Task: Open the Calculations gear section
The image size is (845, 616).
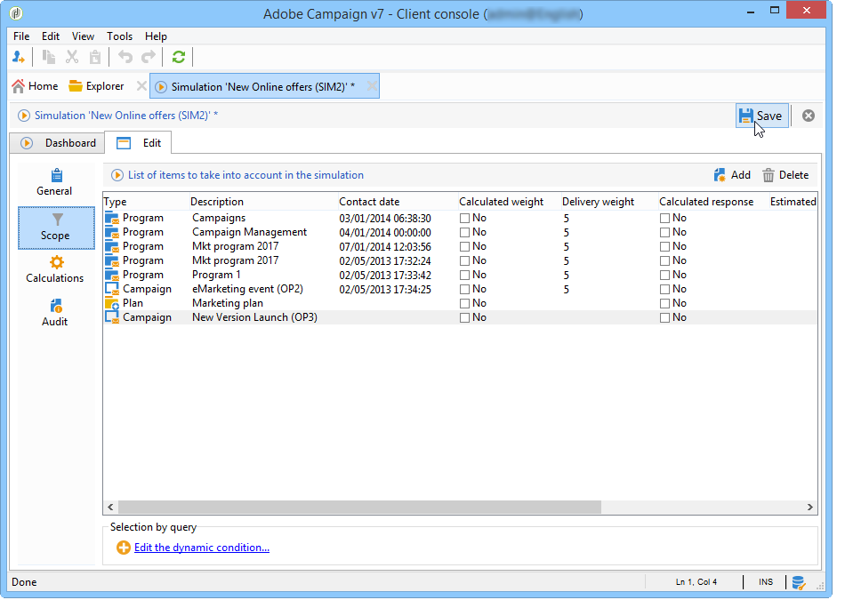Action: click(x=55, y=269)
